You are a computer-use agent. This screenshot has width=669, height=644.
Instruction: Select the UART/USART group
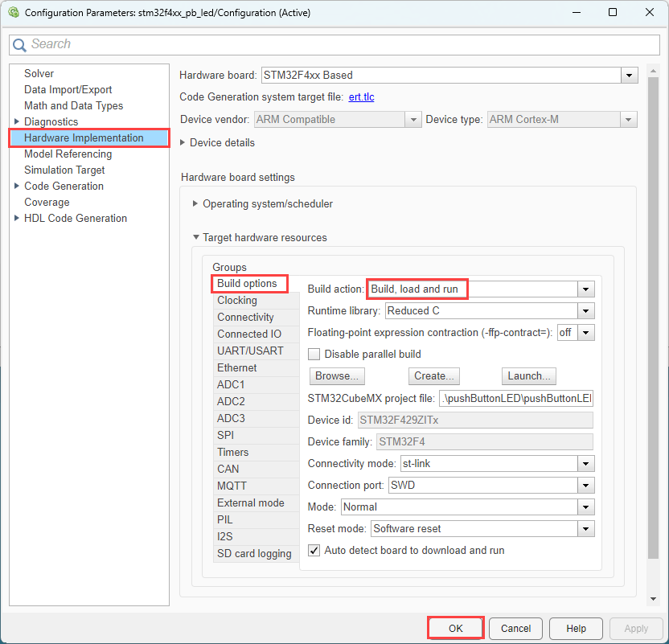click(x=256, y=351)
